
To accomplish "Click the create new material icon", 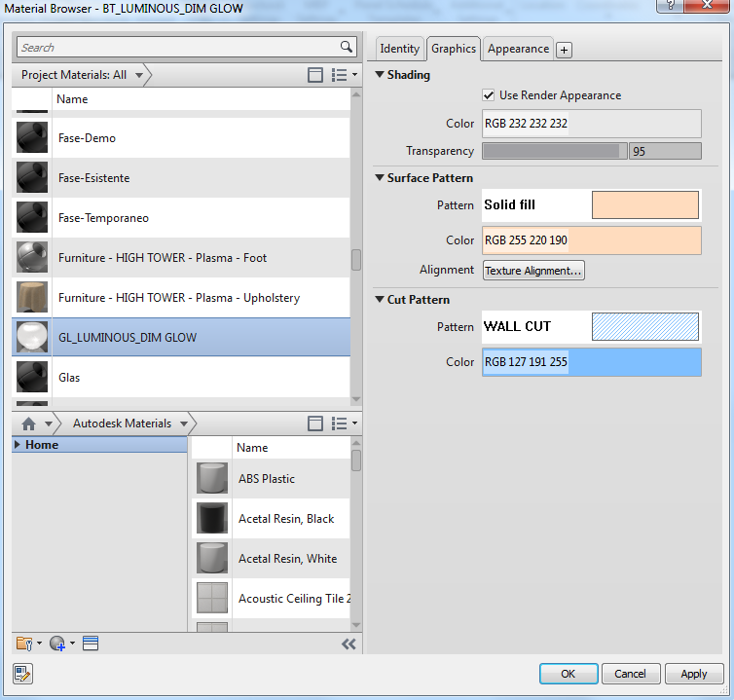I will click(56, 644).
